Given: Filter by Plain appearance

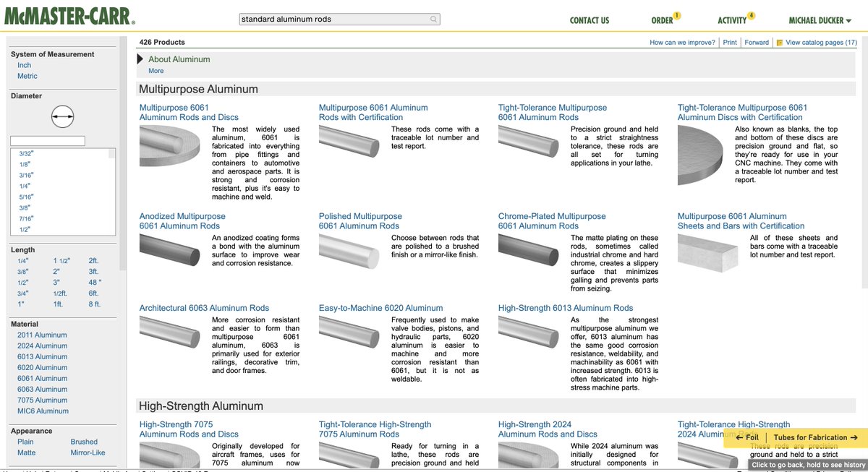Looking at the screenshot, I should pyautogui.click(x=25, y=442).
